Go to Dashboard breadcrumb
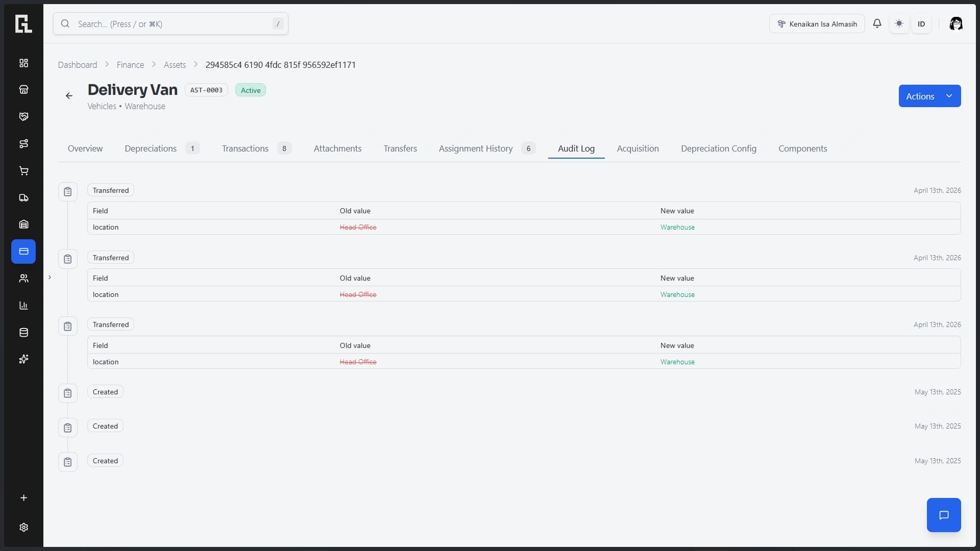Screen dimensions: 980x551 [77, 65]
